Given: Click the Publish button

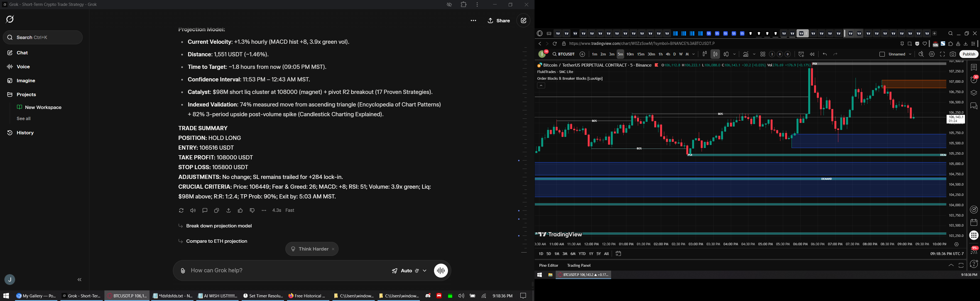Looking at the screenshot, I should [969, 54].
